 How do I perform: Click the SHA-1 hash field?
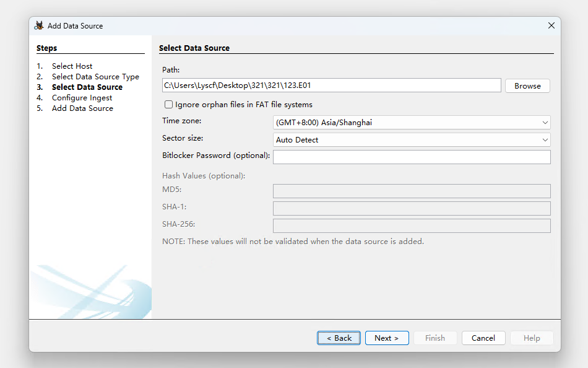tap(412, 208)
